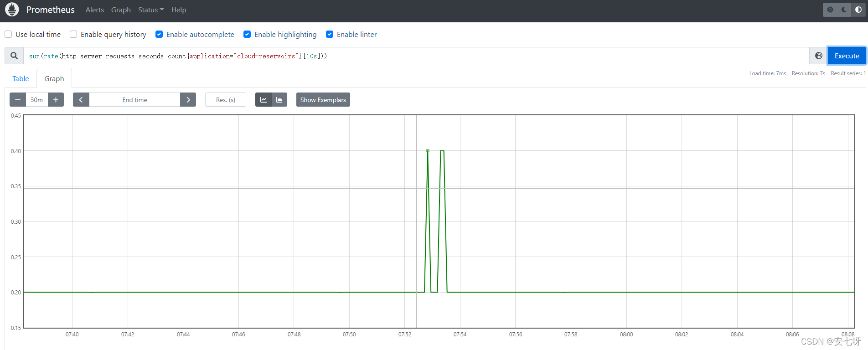Switch to the Table tab
Viewport: 868px width, 350px height.
click(21, 78)
